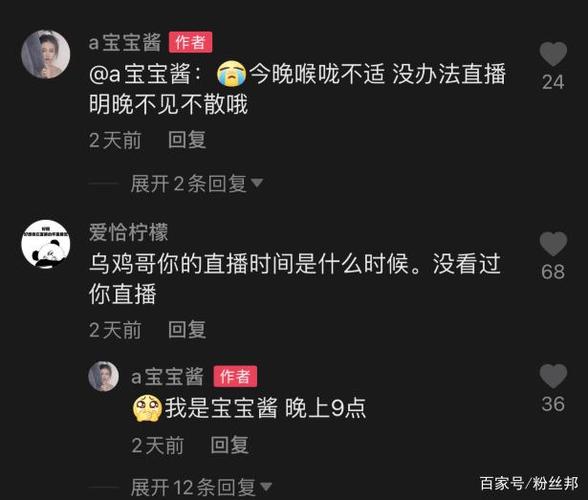The height and width of the screenshot is (500, 588).
Task: Open 爱恰柠檬's panda avatar
Action: (46, 244)
